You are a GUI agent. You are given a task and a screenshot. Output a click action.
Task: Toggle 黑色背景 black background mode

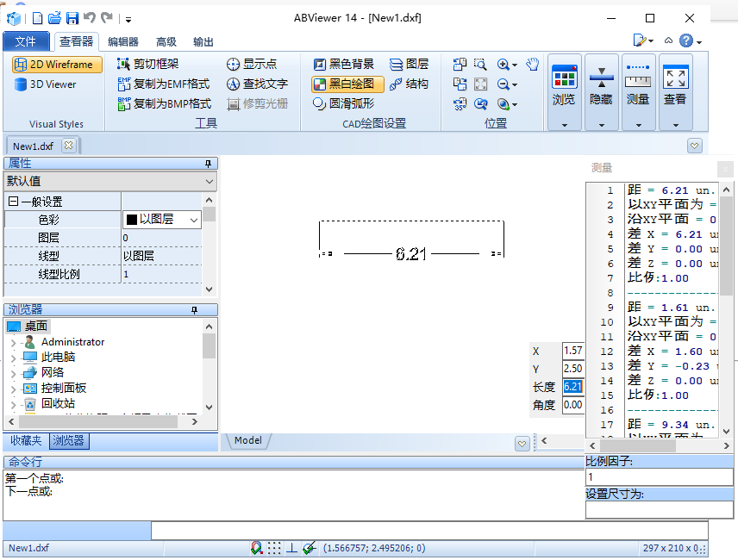point(342,64)
